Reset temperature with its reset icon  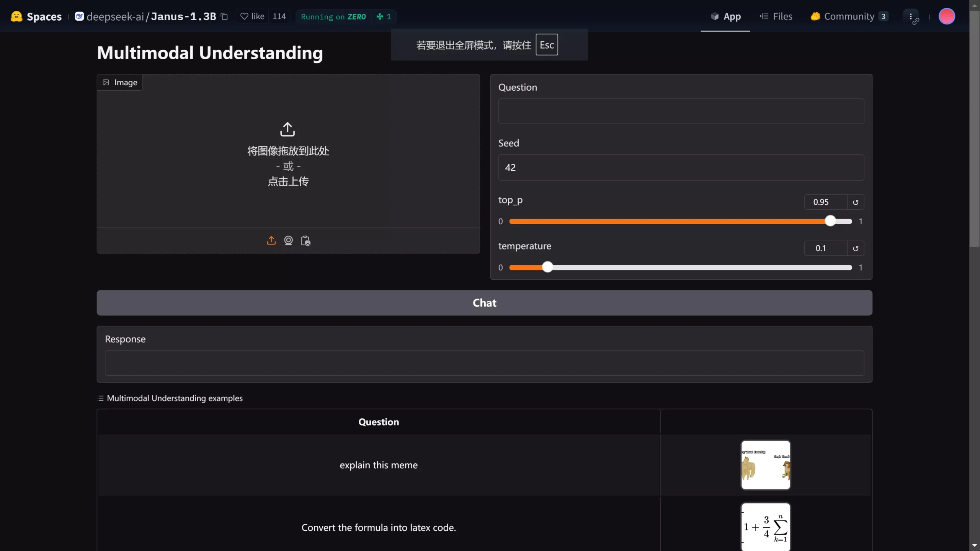tap(856, 248)
